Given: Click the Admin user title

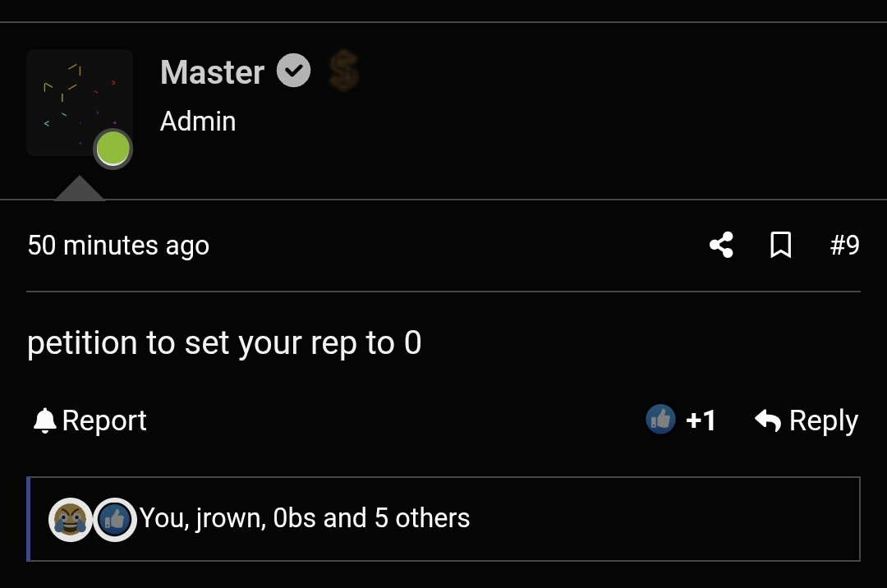Looking at the screenshot, I should tap(198, 122).
